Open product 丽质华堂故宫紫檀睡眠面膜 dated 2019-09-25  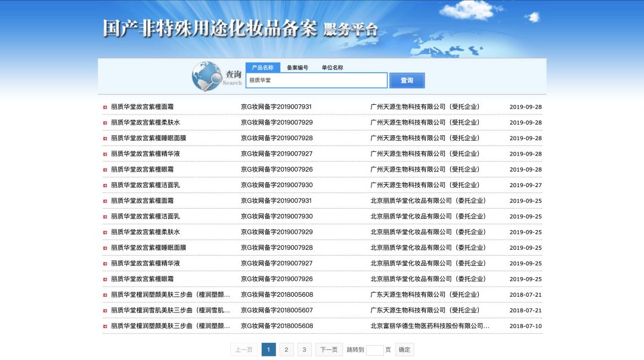tap(148, 247)
